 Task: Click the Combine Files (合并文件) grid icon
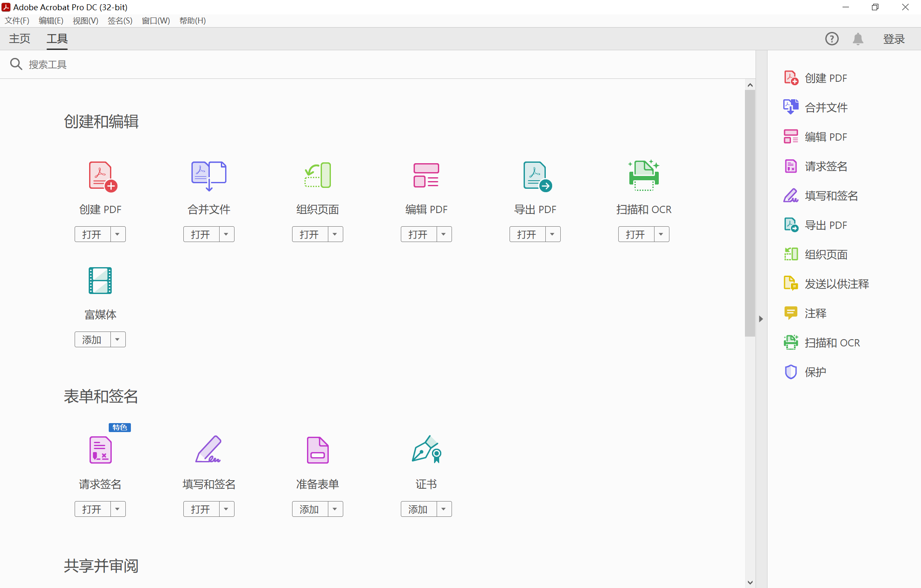click(209, 176)
